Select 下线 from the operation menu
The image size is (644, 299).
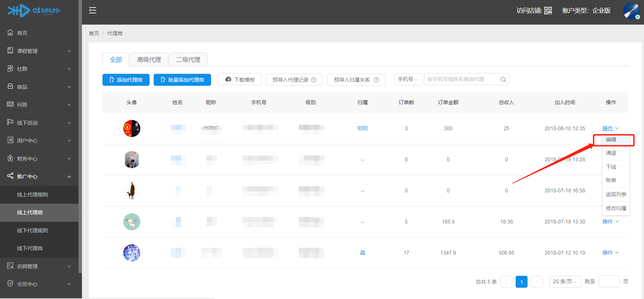tap(616, 167)
